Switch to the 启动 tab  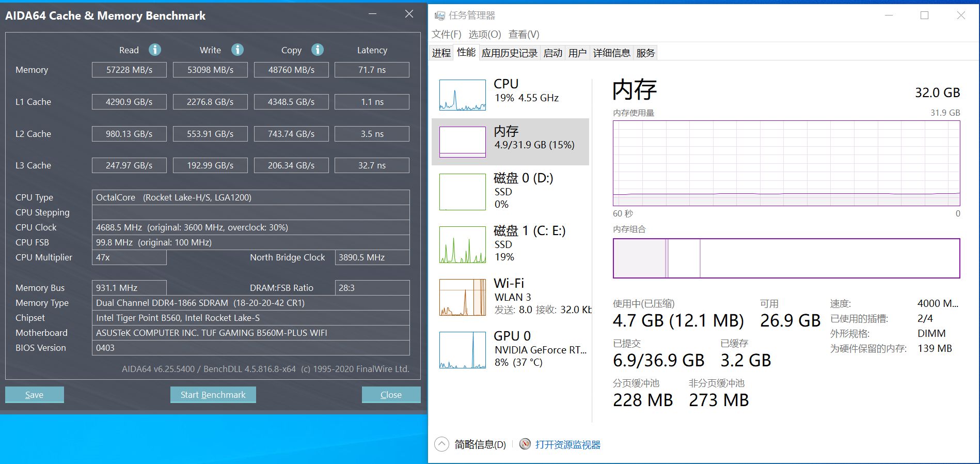(553, 53)
